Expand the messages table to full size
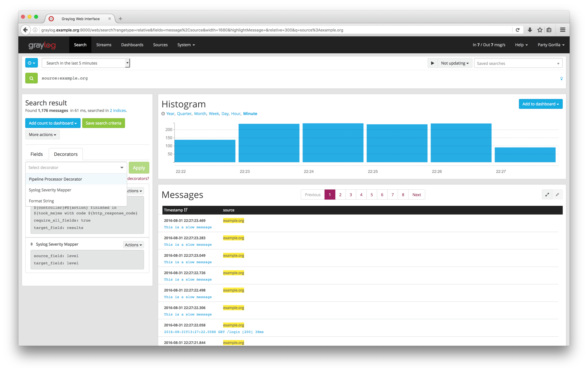This screenshot has width=588, height=372. (x=547, y=195)
